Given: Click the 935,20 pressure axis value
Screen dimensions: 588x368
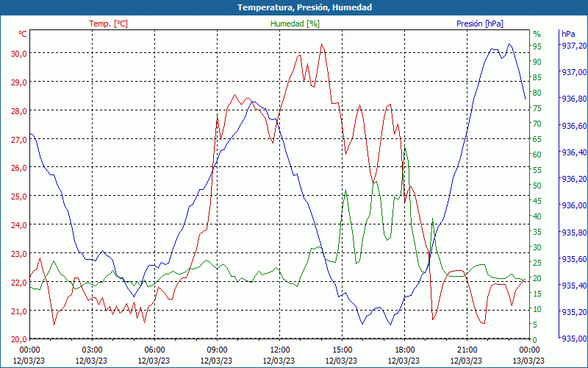Looking at the screenshot, I should (574, 312).
